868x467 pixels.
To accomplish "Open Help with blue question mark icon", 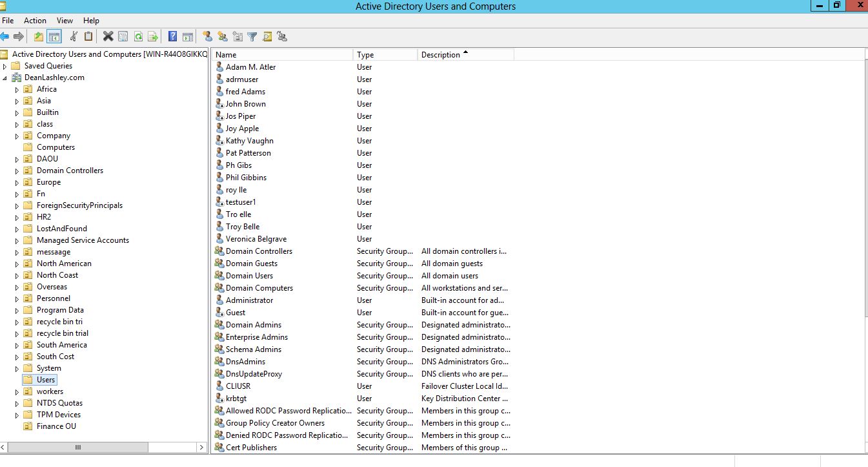I will pyautogui.click(x=172, y=37).
